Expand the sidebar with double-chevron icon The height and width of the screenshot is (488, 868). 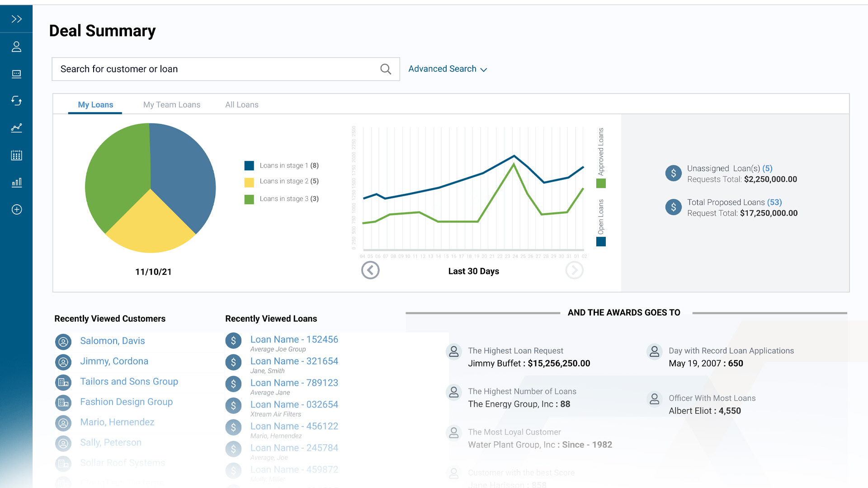(x=16, y=19)
